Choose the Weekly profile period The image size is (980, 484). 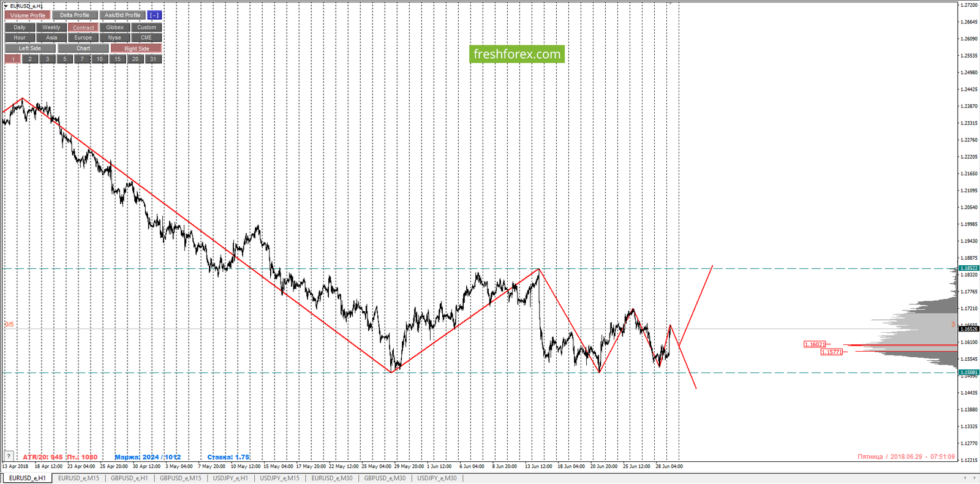51,28
